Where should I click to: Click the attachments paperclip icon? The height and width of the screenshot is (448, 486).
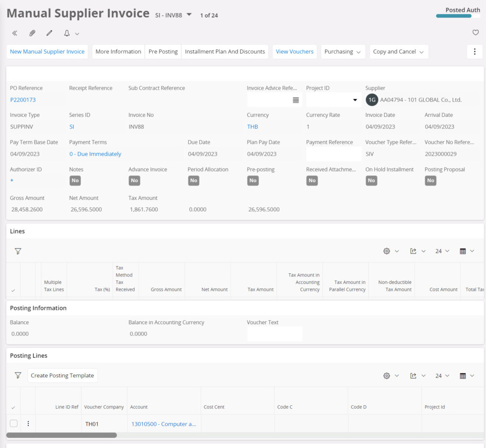click(32, 33)
